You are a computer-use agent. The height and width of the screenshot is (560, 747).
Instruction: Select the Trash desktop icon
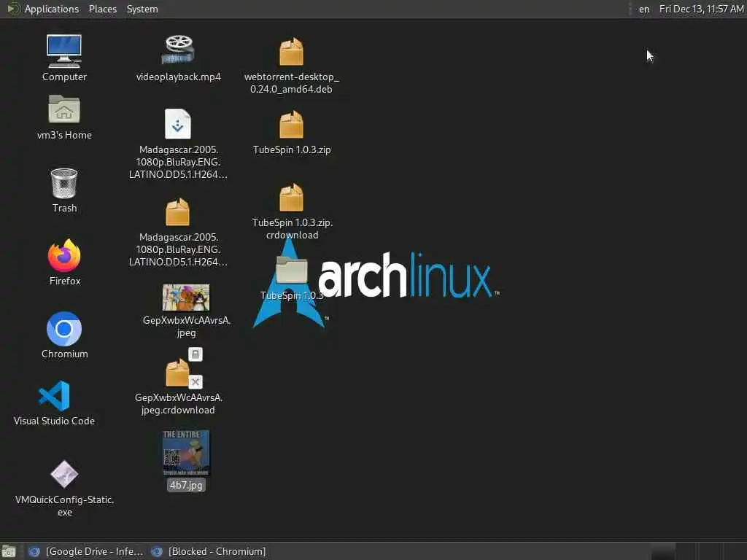click(x=64, y=183)
